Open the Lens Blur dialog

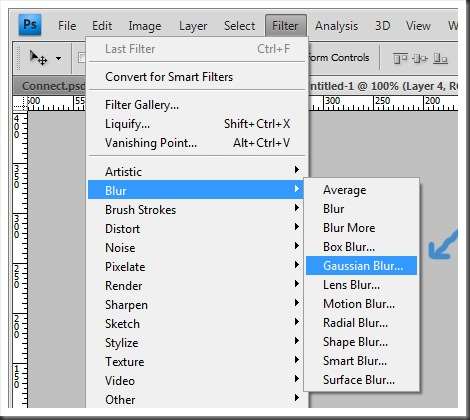coord(362,285)
